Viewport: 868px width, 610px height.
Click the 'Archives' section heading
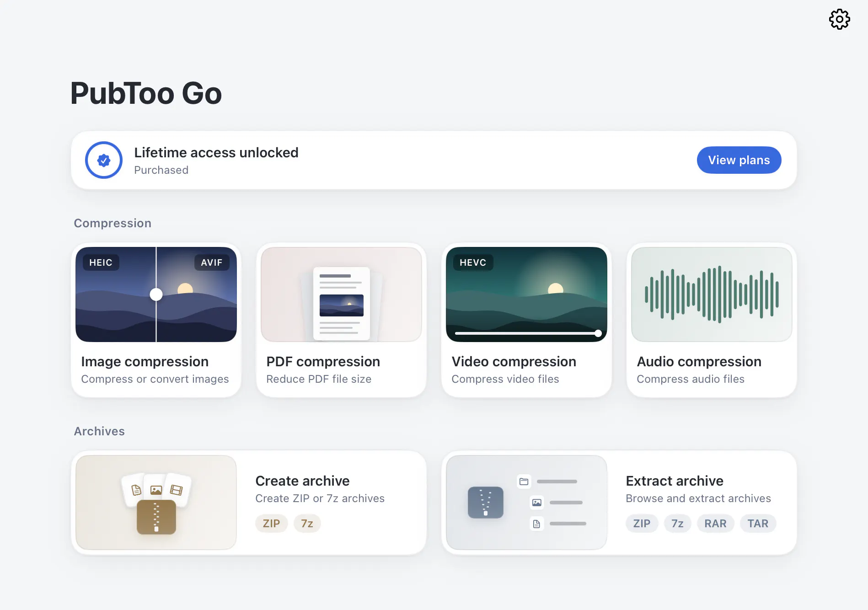click(x=99, y=431)
